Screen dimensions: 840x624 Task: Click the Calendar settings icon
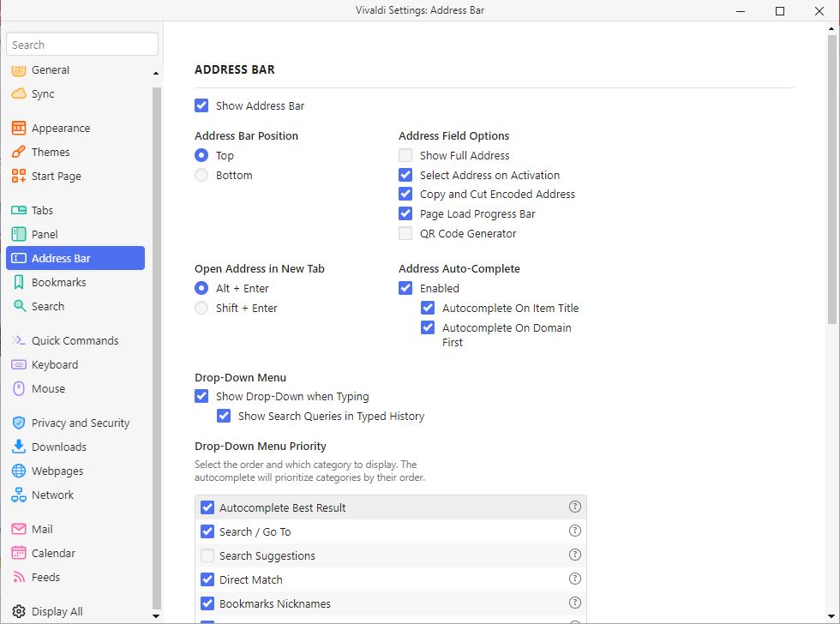(19, 553)
